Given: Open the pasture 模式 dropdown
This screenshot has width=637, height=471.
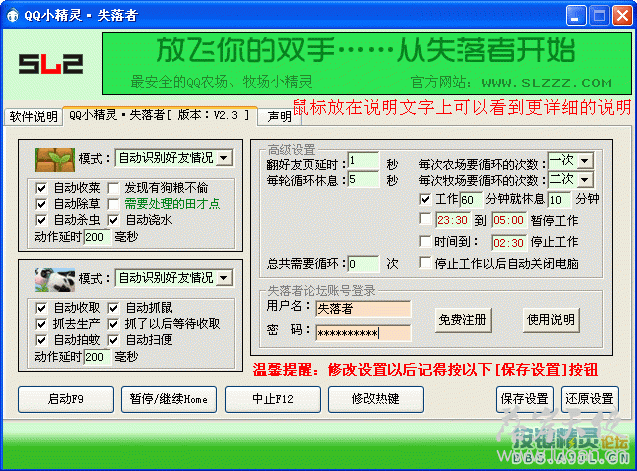Looking at the screenshot, I should coord(224,278).
